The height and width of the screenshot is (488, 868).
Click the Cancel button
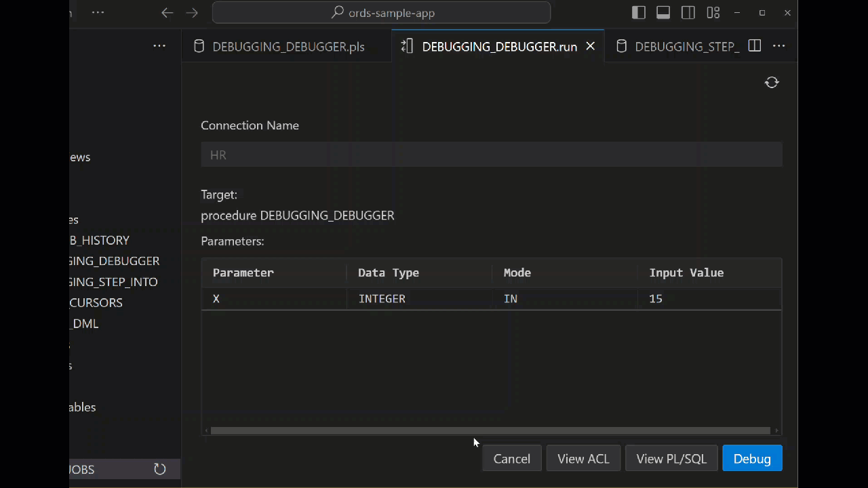[512, 459]
